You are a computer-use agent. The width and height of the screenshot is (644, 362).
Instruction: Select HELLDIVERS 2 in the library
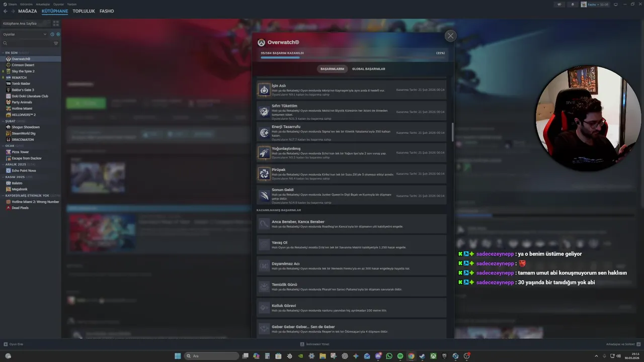31,115
